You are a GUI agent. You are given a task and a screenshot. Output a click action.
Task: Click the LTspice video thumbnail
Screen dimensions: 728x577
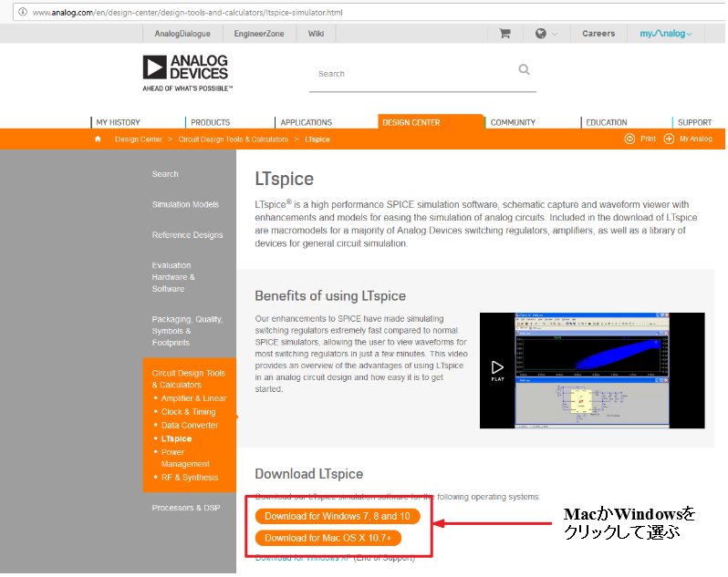tap(592, 371)
